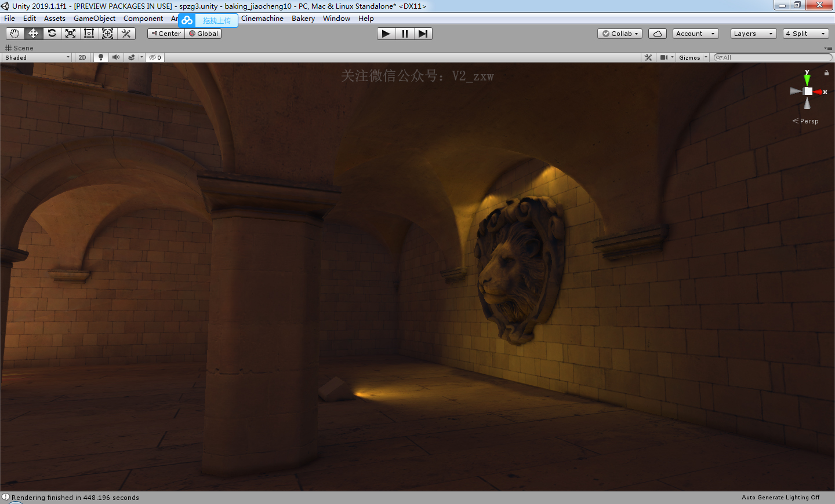Open the GameObject menu
The height and width of the screenshot is (504, 835).
point(95,19)
